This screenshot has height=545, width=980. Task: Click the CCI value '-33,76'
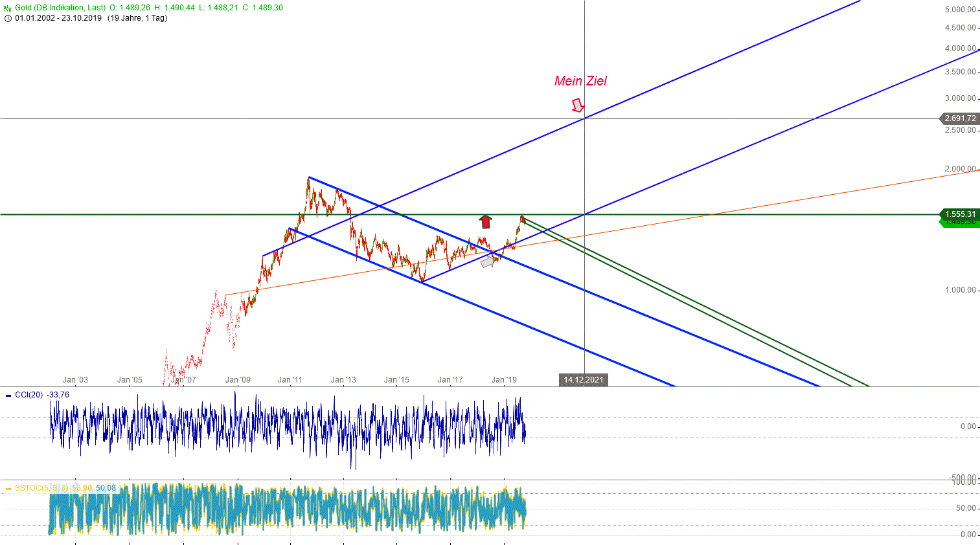click(58, 395)
